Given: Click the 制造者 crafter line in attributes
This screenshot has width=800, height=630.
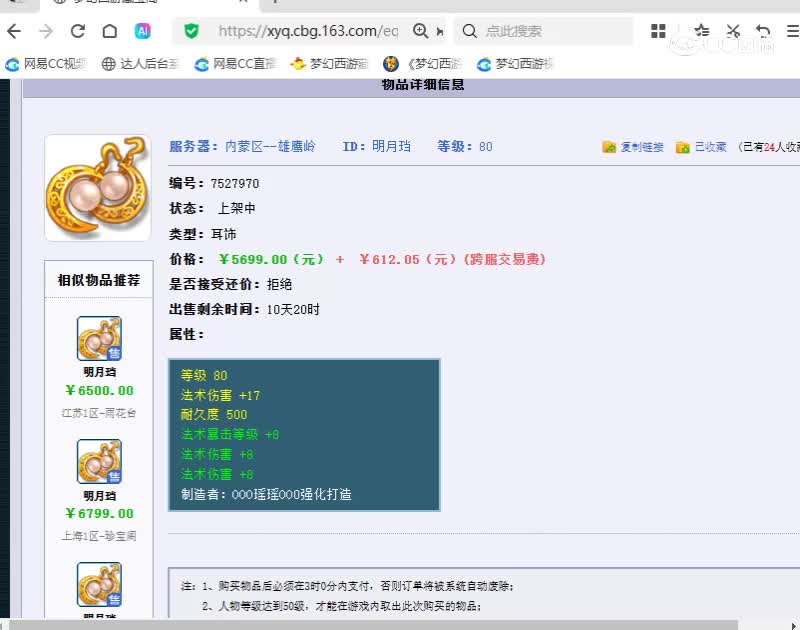Looking at the screenshot, I should click(266, 494).
